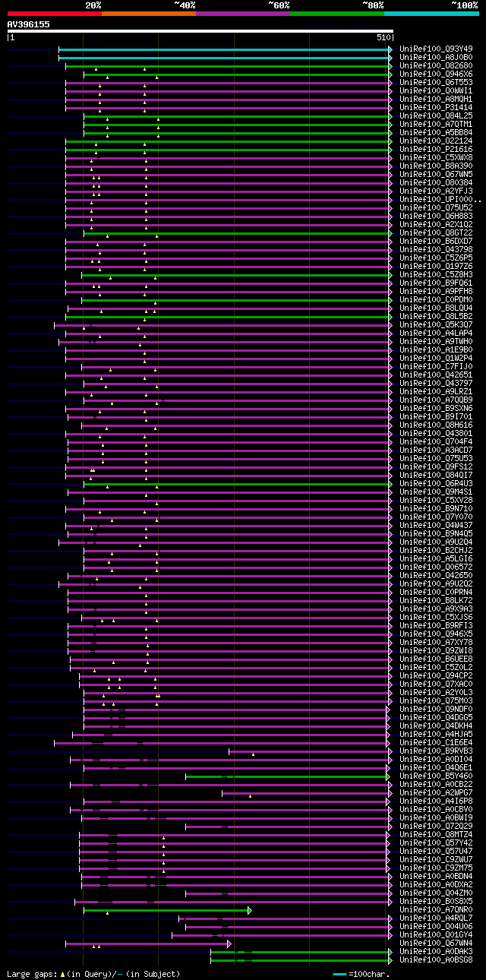This screenshot has height=980, width=486.
Task: Open hit UniRef100_Q93Y49
Action: (436, 49)
